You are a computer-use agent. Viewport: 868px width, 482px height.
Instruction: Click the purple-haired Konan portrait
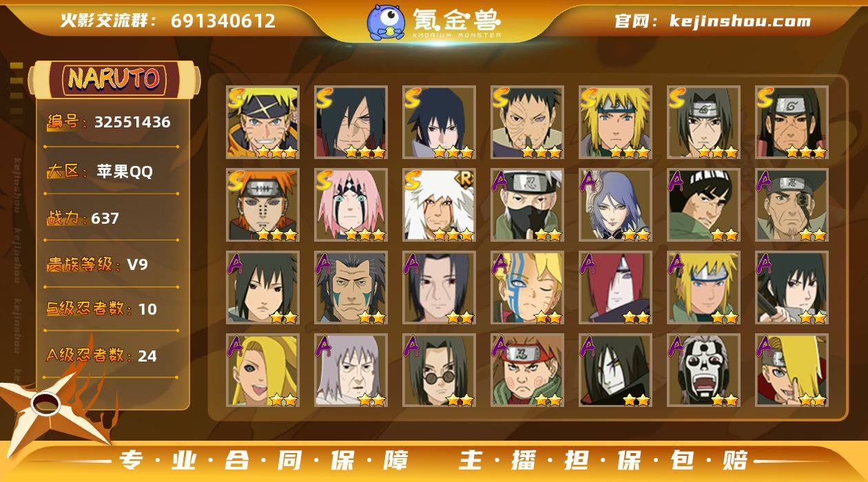click(616, 205)
